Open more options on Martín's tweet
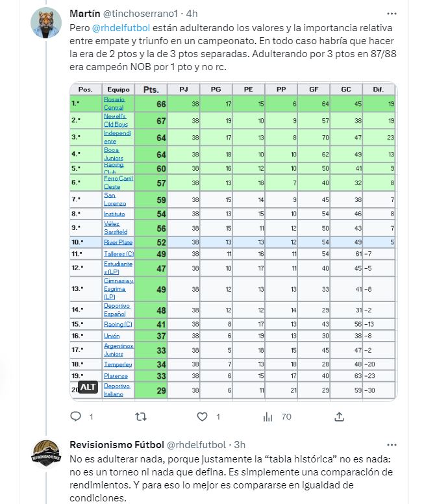424x504 pixels. [x=392, y=14]
